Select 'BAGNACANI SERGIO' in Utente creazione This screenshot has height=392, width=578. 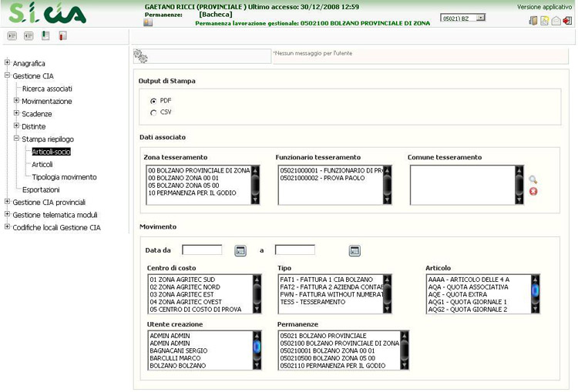(179, 350)
